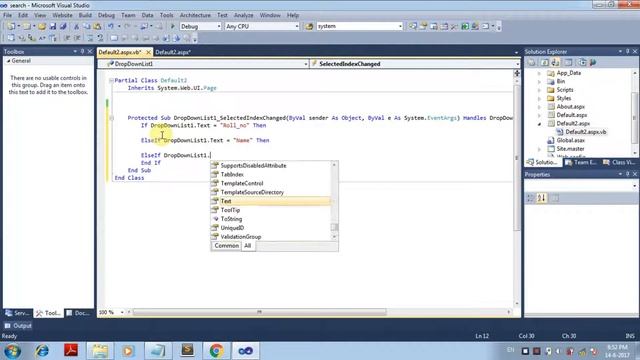Close the Default2.aspx.vb document tab
Image resolution: width=640 pixels, height=360 pixels.
click(x=148, y=52)
